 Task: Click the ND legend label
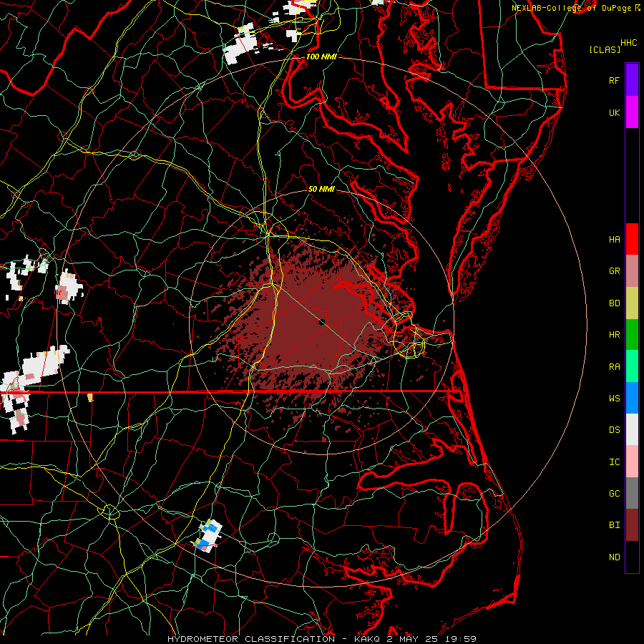(614, 557)
